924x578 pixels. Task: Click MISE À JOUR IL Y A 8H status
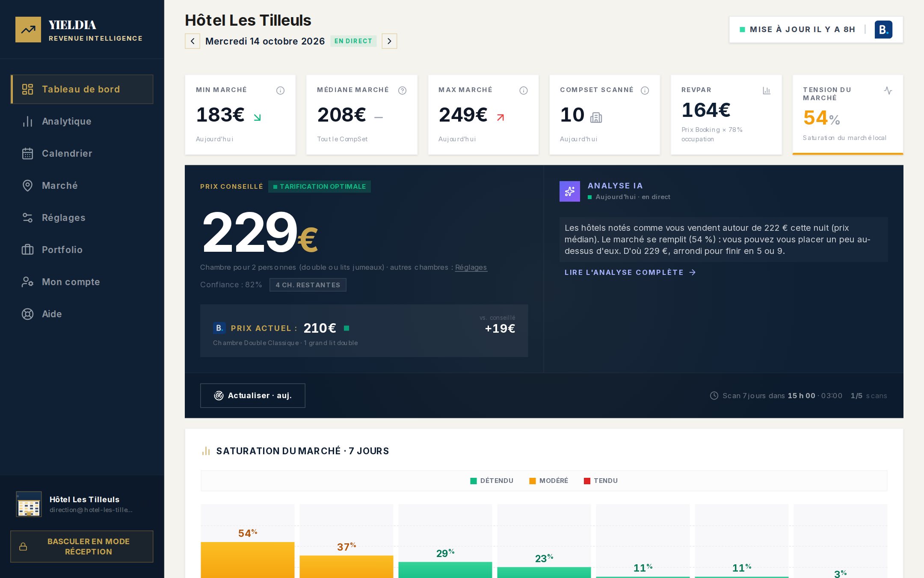click(x=798, y=30)
